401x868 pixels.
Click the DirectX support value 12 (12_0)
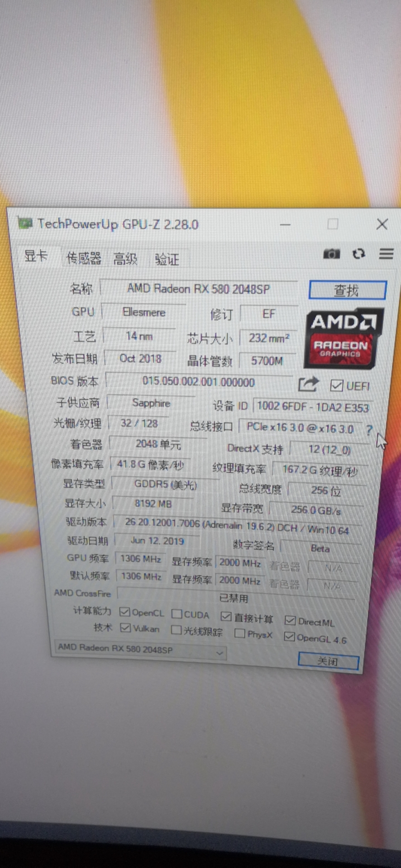(329, 450)
